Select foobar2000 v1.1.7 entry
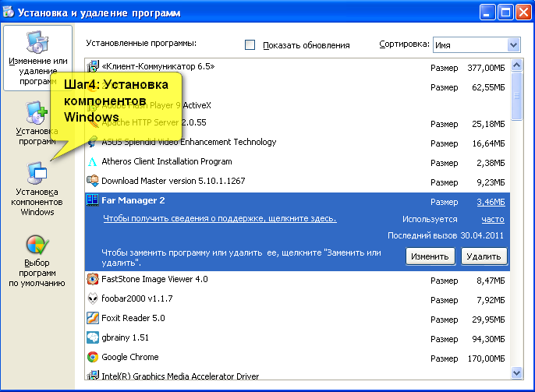The image size is (535, 392). (x=297, y=299)
